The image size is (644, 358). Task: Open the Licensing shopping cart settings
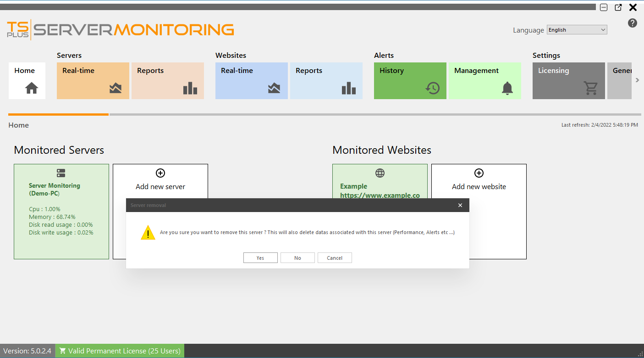(568, 81)
